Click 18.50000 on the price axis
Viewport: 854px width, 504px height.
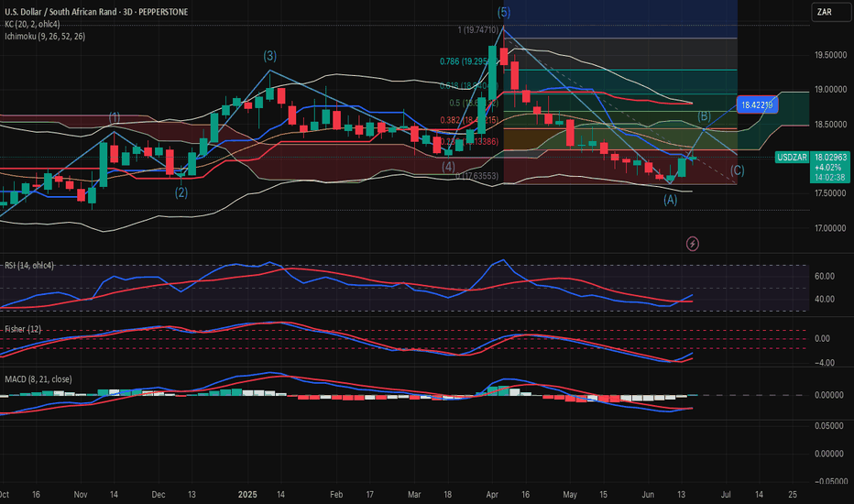(x=830, y=125)
